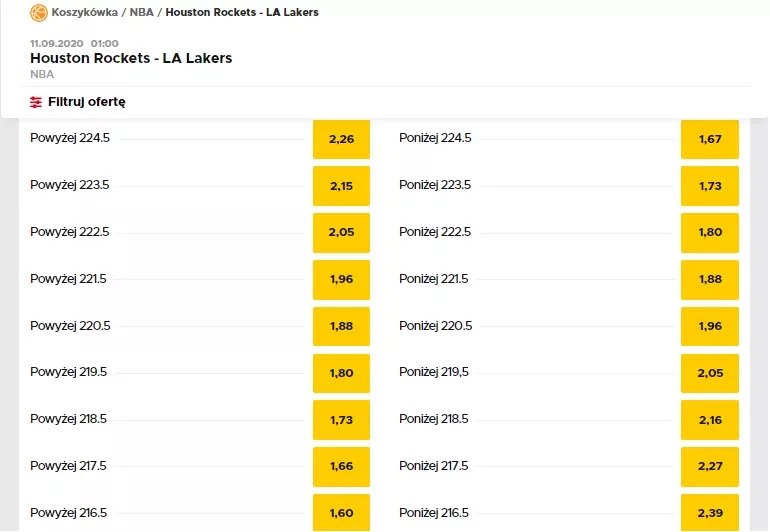Pick Poniżej 216.5 odds 2,39
This screenshot has height=532, width=770.
pyautogui.click(x=710, y=513)
